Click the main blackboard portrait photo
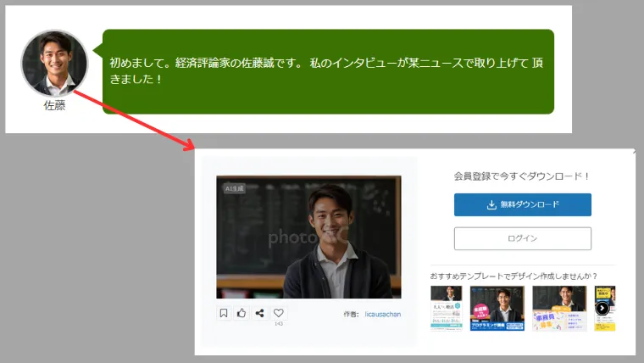 tap(308, 237)
